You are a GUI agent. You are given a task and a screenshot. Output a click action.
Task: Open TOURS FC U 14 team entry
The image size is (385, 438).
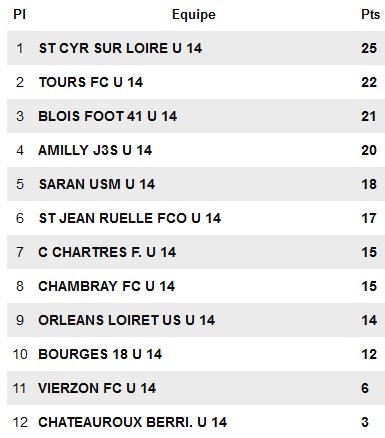[91, 82]
